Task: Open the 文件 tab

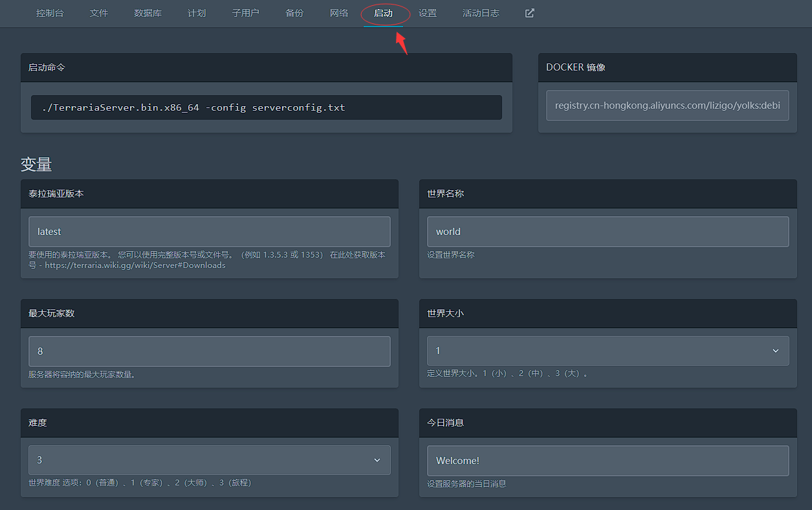Action: tap(99, 13)
